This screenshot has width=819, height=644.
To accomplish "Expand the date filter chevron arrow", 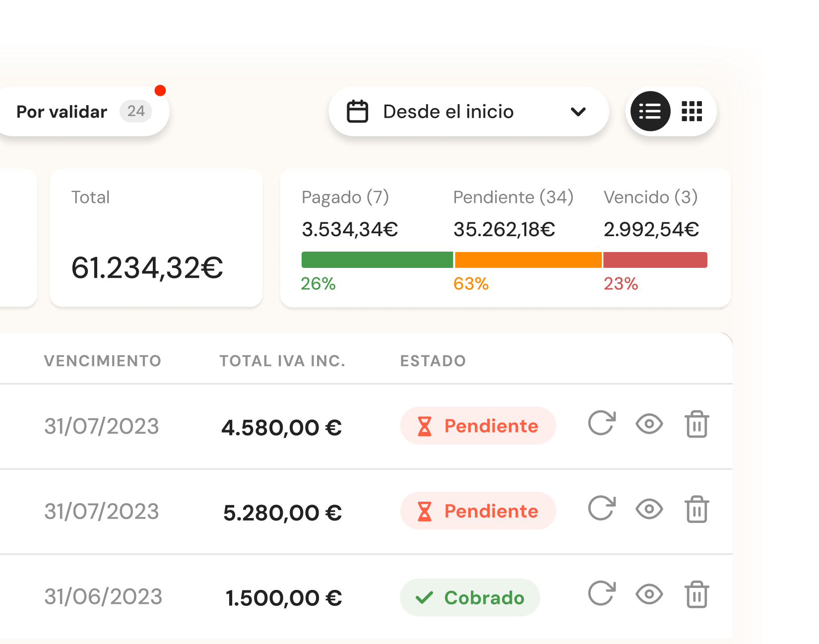I will click(x=578, y=112).
